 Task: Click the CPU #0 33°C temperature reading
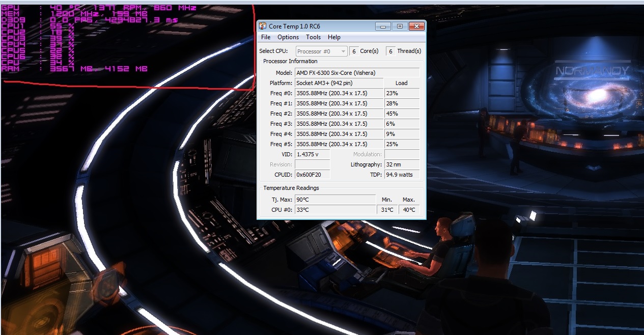click(x=335, y=210)
